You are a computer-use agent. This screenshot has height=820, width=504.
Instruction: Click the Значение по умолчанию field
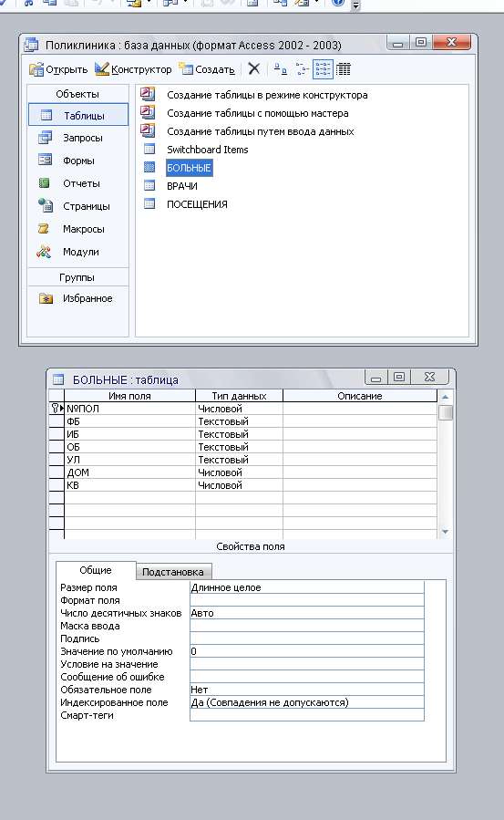tap(306, 651)
